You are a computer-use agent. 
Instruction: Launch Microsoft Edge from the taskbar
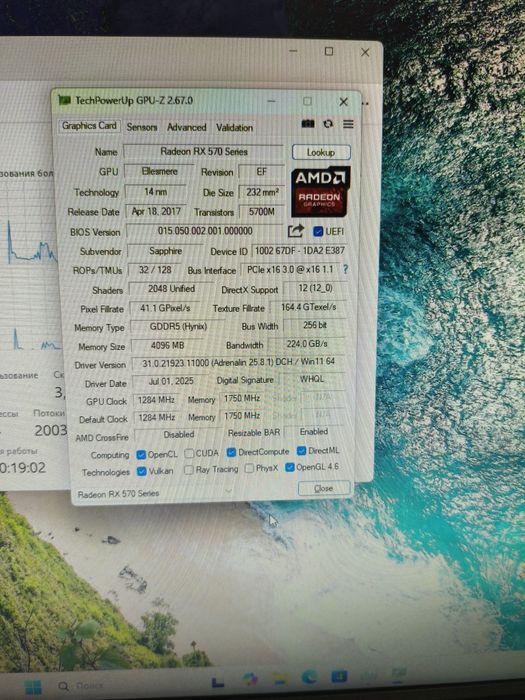click(309, 678)
